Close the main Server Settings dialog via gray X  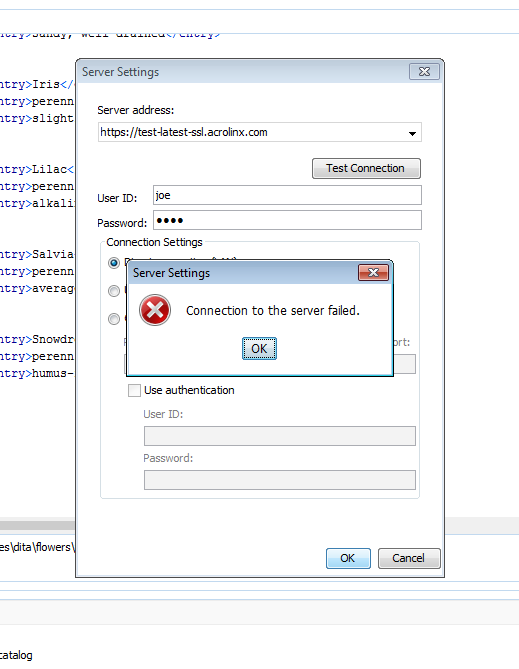[424, 72]
